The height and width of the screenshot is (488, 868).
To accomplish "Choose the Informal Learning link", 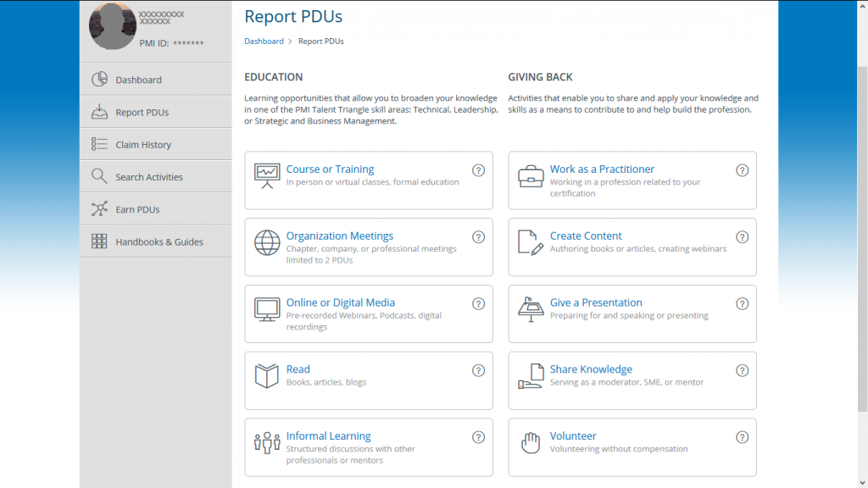I will pyautogui.click(x=328, y=436).
